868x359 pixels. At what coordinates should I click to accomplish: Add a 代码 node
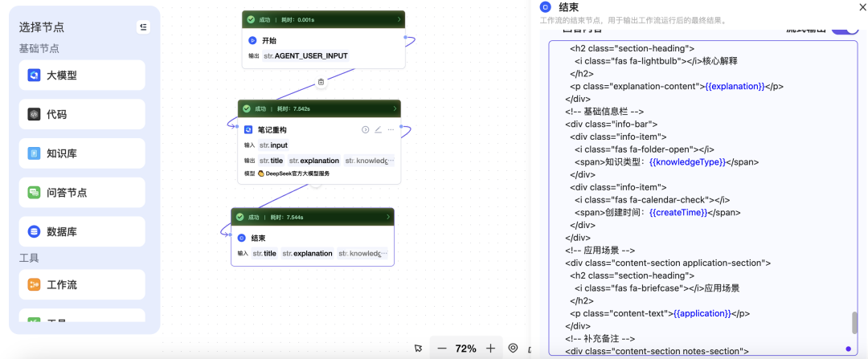tap(82, 115)
